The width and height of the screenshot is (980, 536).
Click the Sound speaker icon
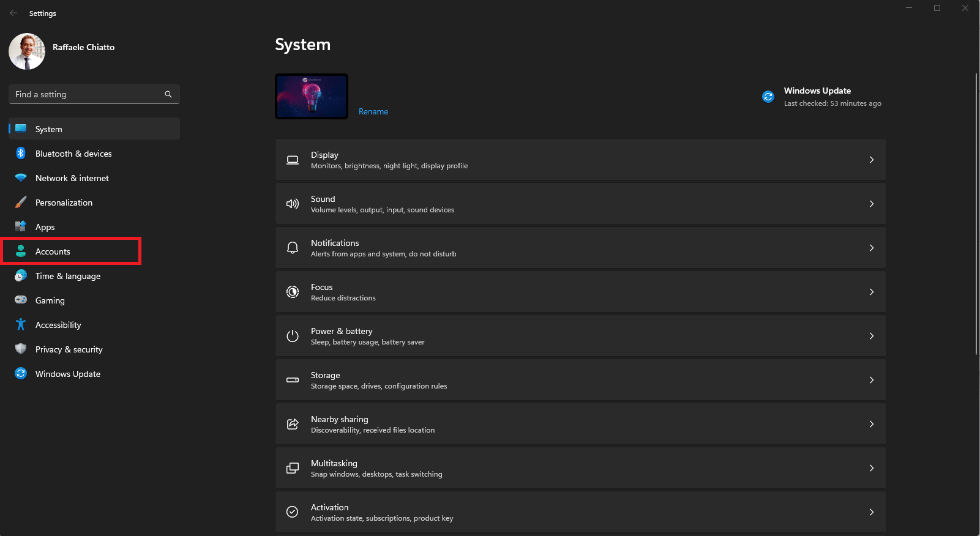(293, 204)
